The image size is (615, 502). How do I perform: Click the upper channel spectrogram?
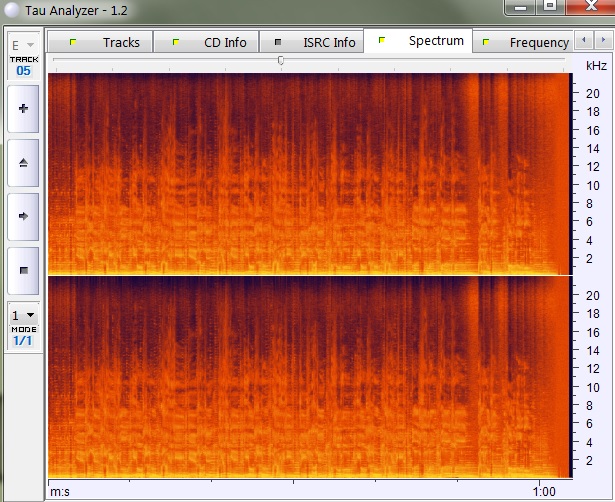308,173
